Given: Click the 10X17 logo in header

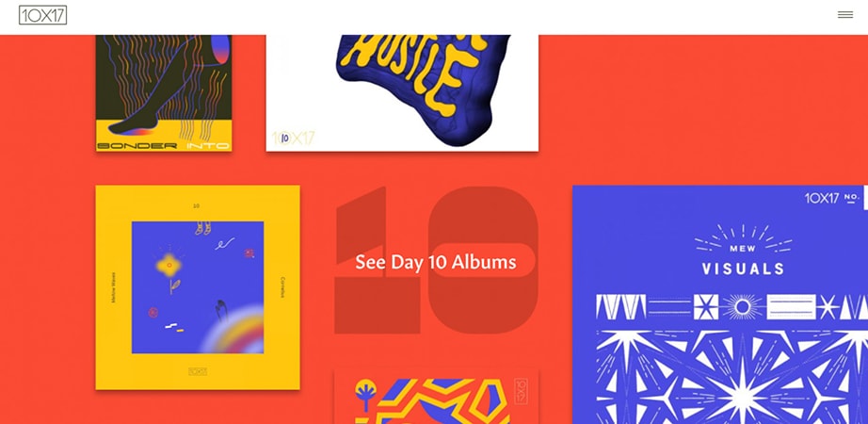Looking at the screenshot, I should click(42, 15).
